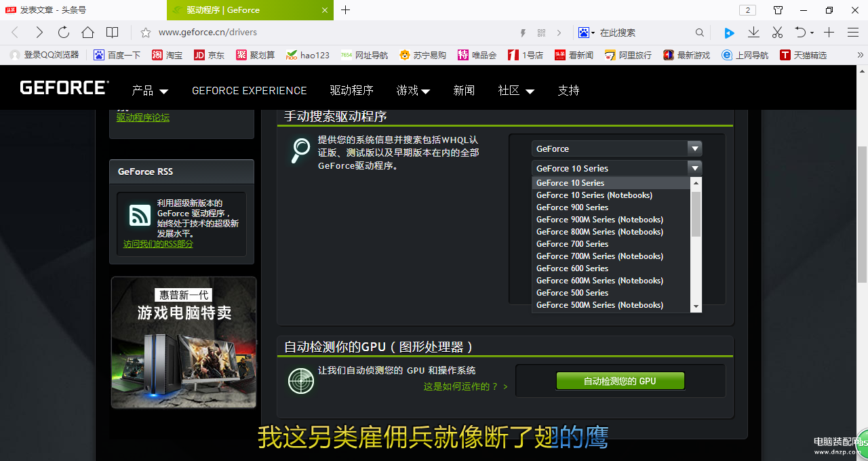Open Baidu paw search engine selector
868x461 pixels.
[x=586, y=33]
